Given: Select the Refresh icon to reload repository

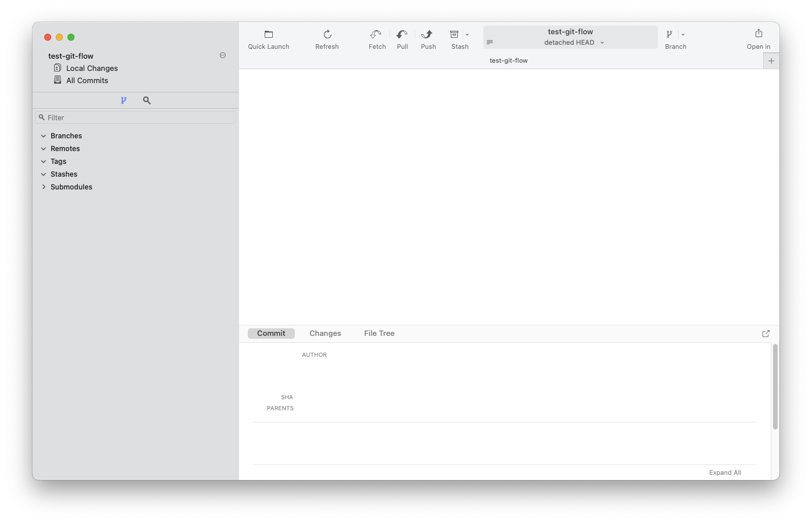Looking at the screenshot, I should (x=326, y=34).
